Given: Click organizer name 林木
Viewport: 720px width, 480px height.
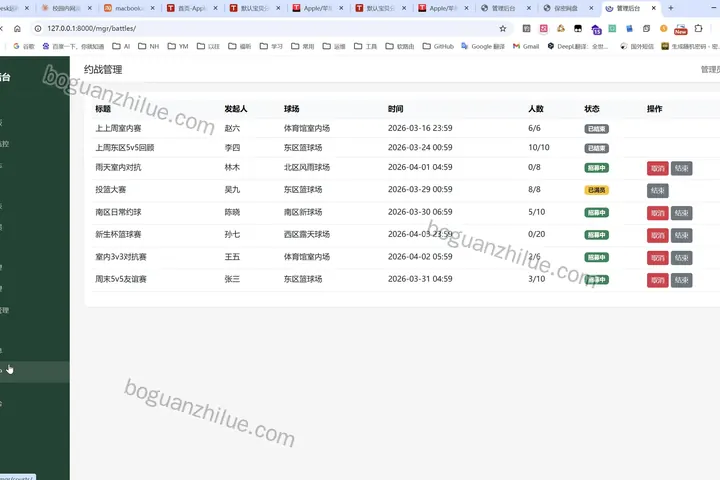Looking at the screenshot, I should (x=232, y=168).
